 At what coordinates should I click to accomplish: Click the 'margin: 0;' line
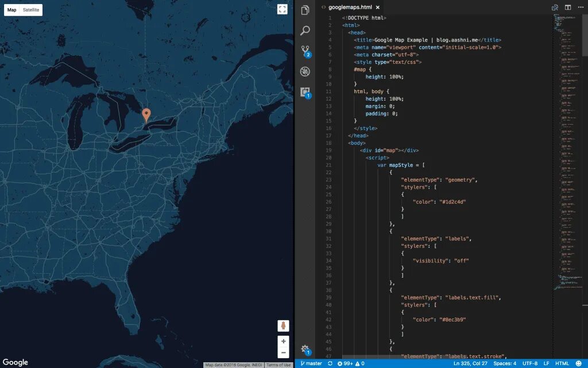click(x=380, y=106)
